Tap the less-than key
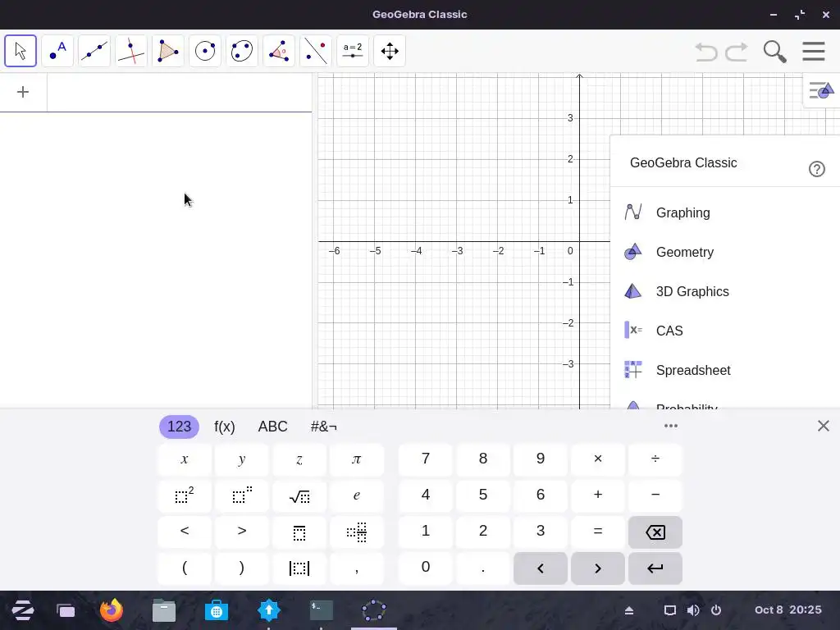 click(185, 532)
